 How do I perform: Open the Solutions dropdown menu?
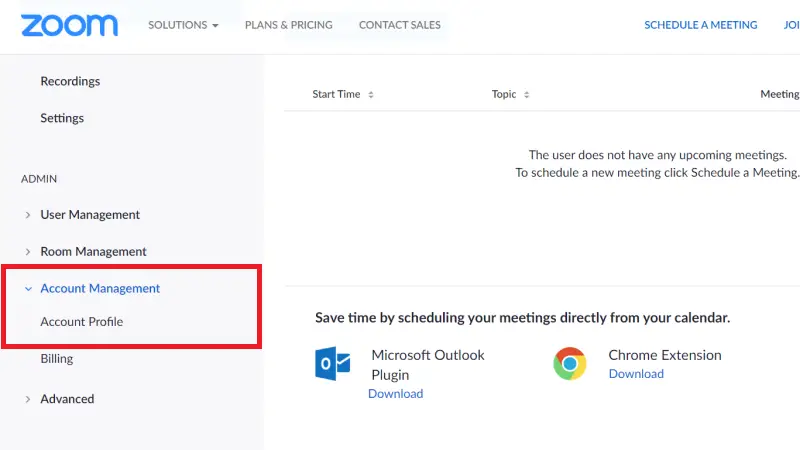(x=183, y=25)
